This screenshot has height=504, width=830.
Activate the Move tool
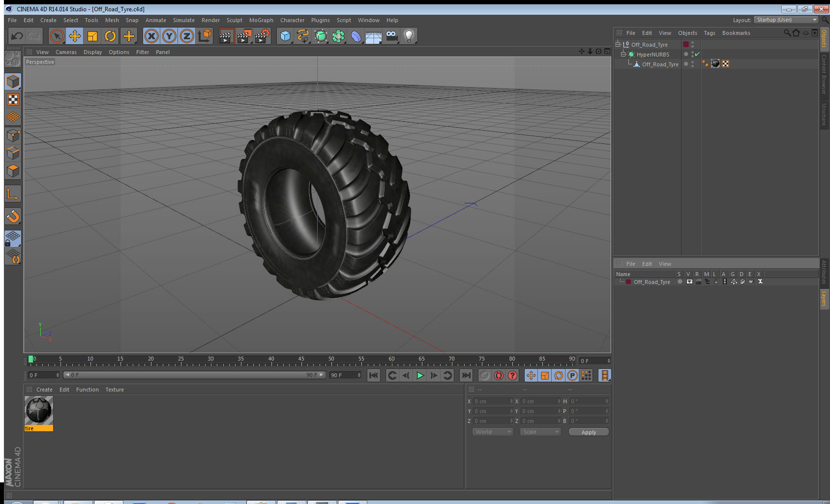75,36
